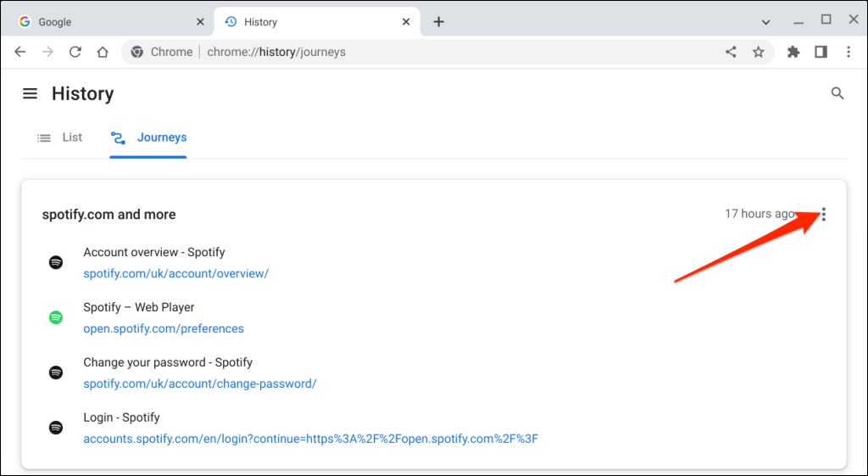The width and height of the screenshot is (868, 476).
Task: Open the Extensions puzzle icon
Action: pyautogui.click(x=793, y=52)
